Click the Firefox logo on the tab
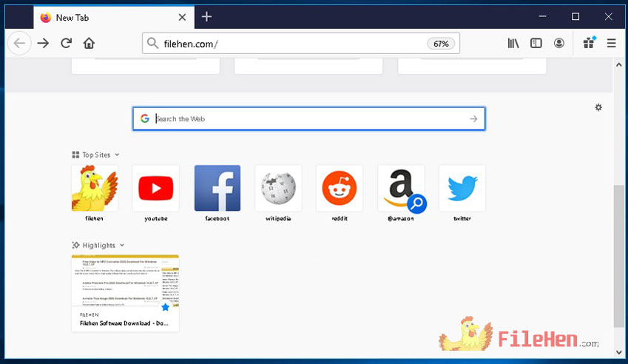This screenshot has width=628, height=364. [x=46, y=17]
